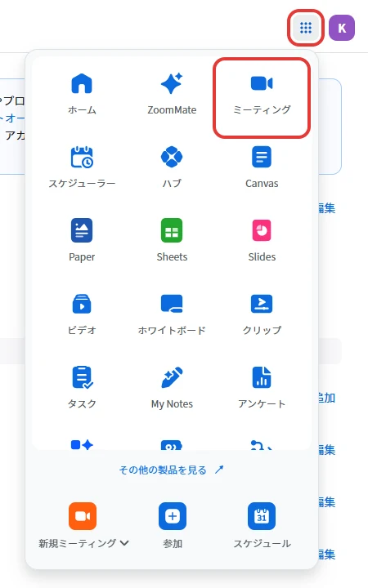Open the purple K profile avatar
Viewport: 368px width, 588px height.
click(342, 28)
